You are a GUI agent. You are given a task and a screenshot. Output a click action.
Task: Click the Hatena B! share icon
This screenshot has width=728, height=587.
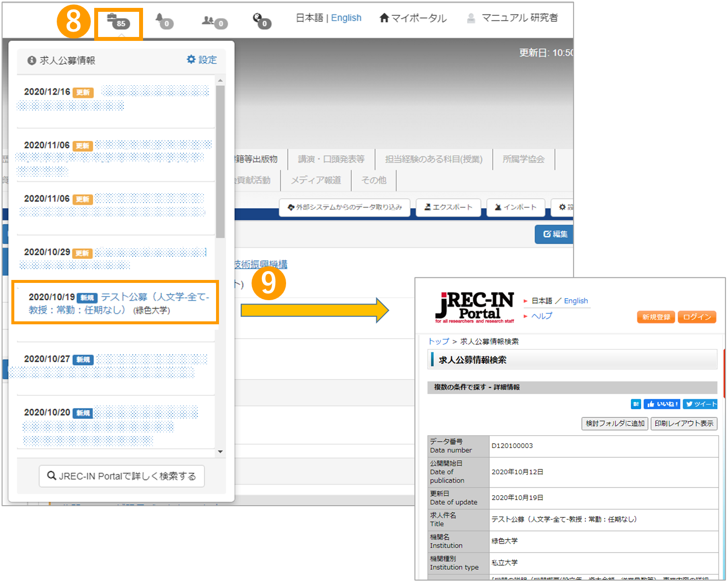tap(636, 404)
